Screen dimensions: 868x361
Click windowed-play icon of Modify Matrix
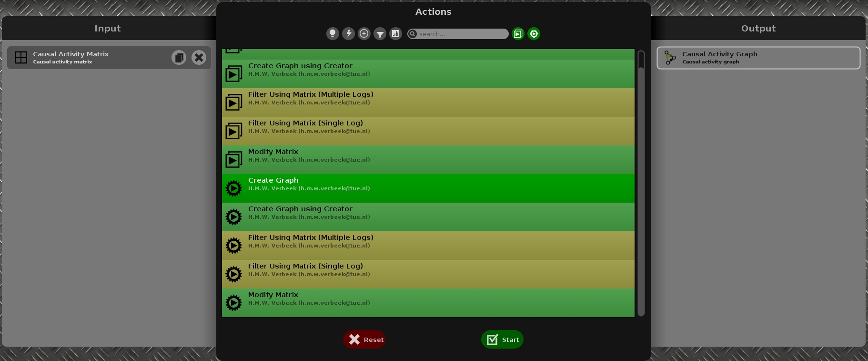click(233, 160)
